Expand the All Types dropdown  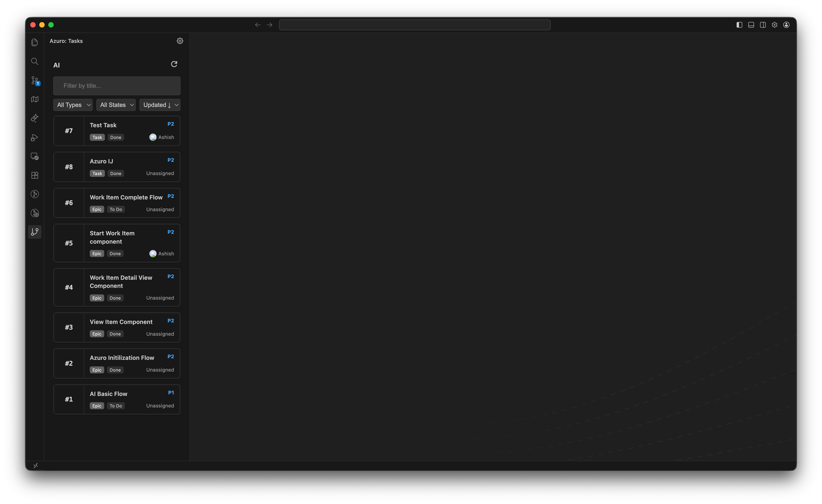[x=73, y=105]
